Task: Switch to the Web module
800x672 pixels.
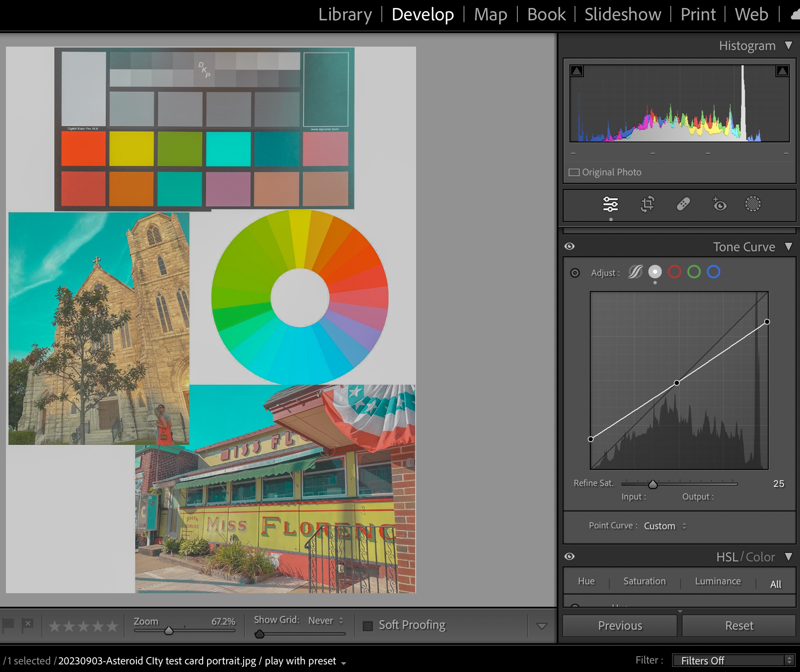Action: [751, 15]
